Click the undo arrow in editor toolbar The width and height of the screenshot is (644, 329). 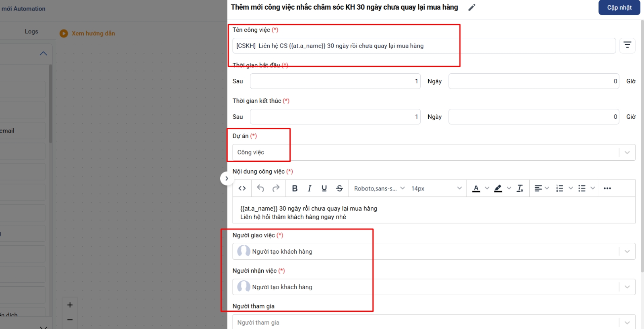260,188
